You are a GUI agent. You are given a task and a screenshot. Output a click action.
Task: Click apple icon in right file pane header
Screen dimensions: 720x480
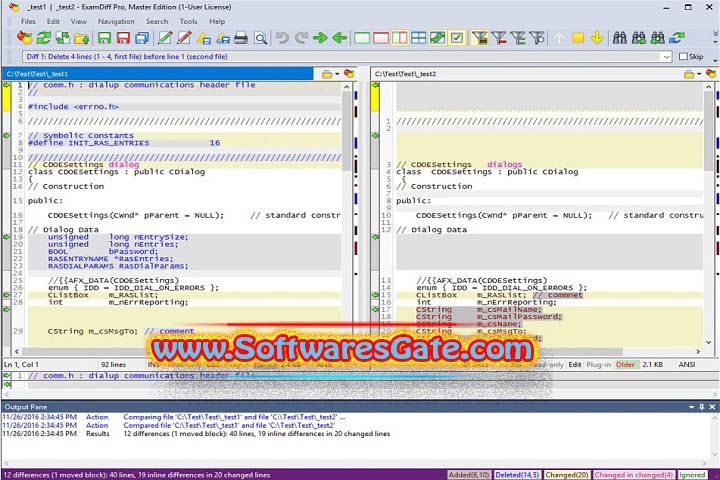[711, 73]
